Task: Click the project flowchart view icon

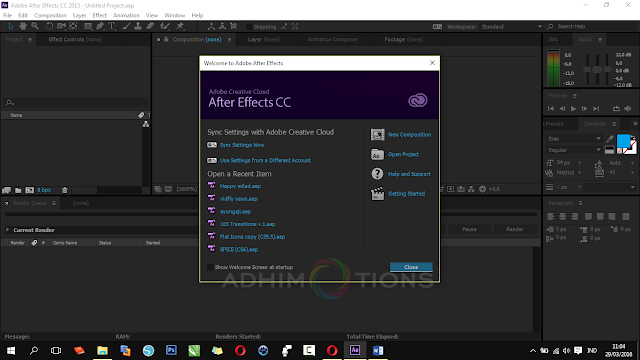Action: click(x=146, y=124)
